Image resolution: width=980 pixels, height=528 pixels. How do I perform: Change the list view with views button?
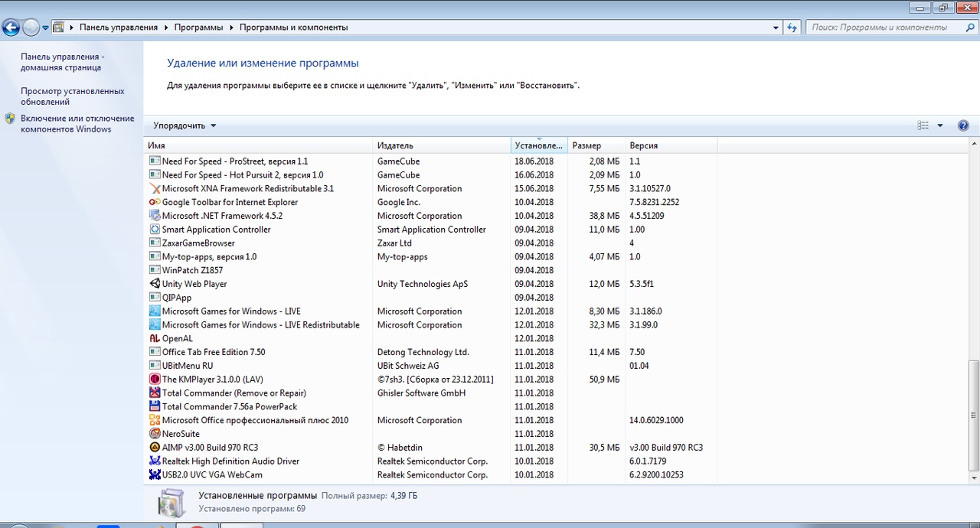(x=923, y=125)
